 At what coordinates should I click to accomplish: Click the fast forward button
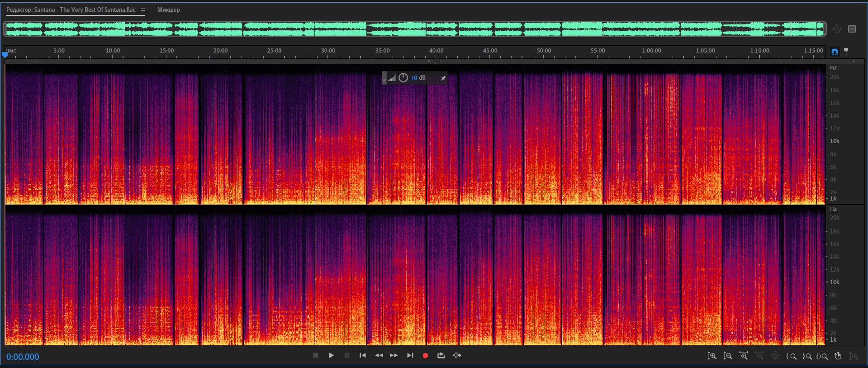tap(394, 355)
